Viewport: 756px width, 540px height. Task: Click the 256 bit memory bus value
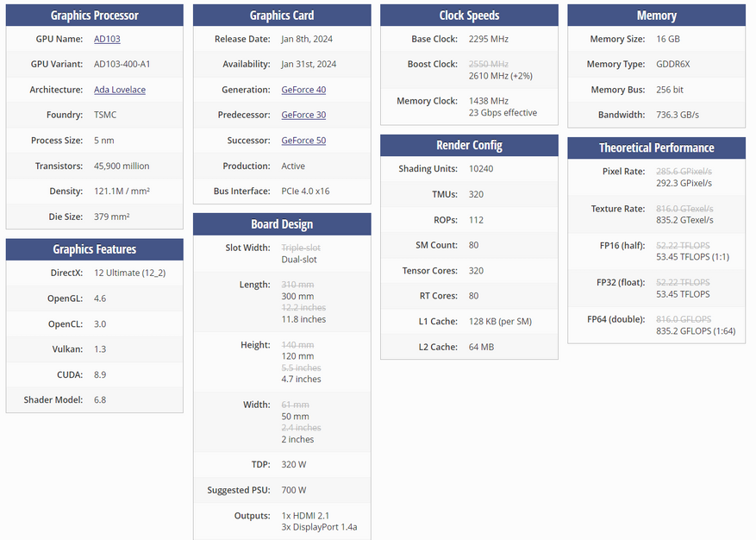(670, 90)
